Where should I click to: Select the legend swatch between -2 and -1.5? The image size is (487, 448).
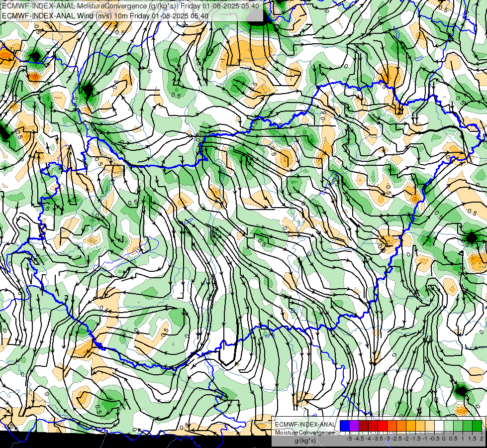pyautogui.click(x=411, y=426)
